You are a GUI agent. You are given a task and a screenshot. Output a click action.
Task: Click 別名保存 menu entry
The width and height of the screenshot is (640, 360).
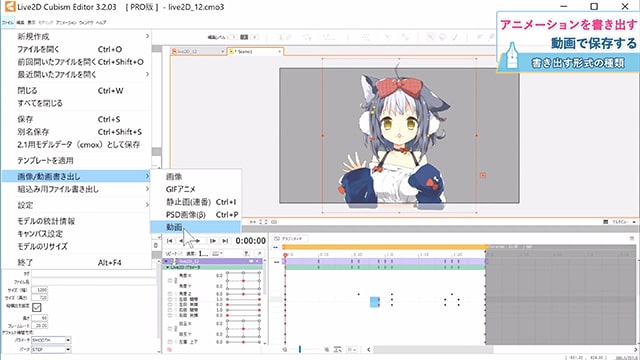pyautogui.click(x=33, y=132)
